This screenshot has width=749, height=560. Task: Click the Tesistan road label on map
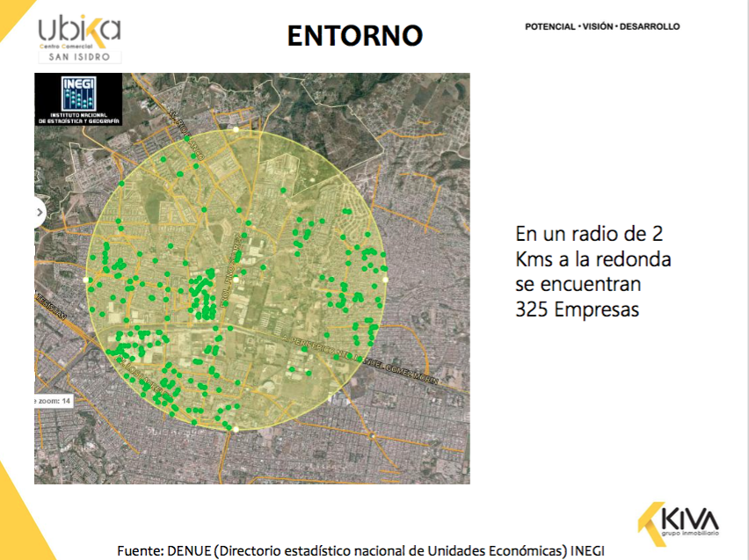coord(50,306)
